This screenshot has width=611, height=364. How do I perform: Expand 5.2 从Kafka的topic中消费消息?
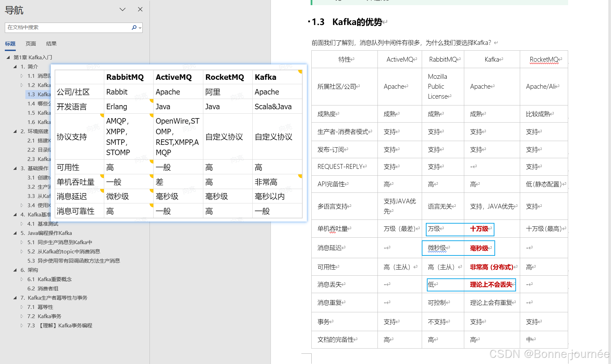(x=22, y=251)
